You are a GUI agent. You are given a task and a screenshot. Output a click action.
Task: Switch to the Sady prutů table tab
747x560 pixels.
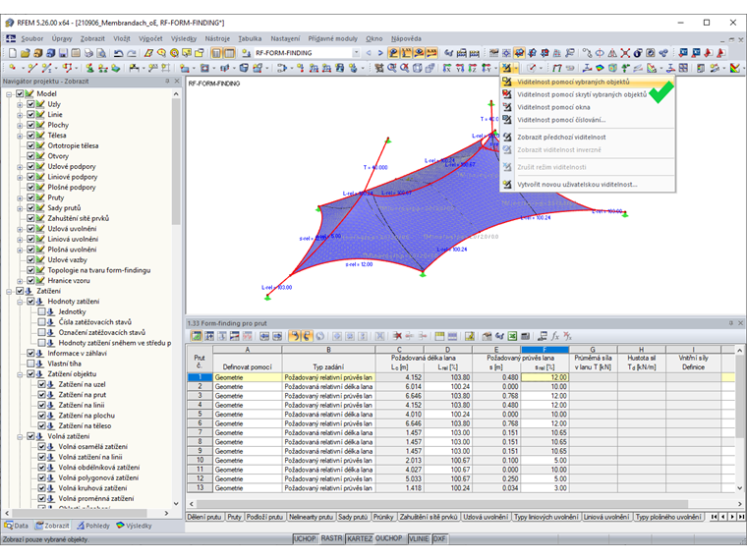tap(353, 517)
